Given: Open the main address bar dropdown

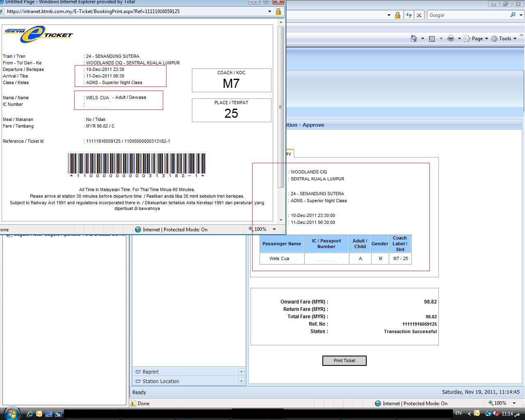Looking at the screenshot, I should pos(388,15).
